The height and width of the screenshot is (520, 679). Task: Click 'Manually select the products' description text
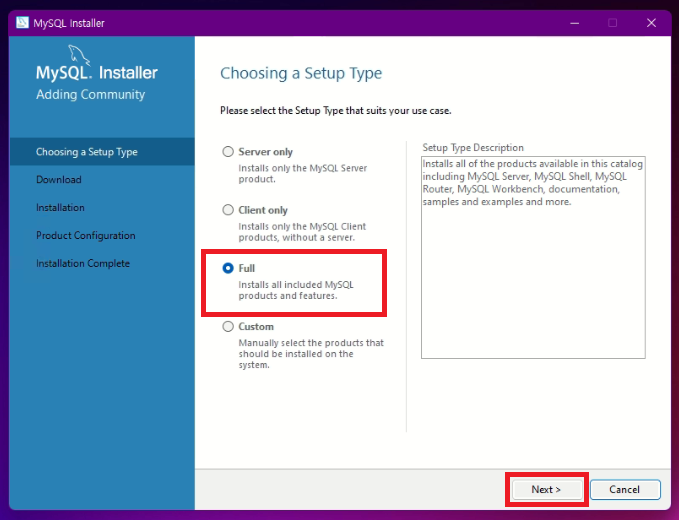(x=311, y=354)
